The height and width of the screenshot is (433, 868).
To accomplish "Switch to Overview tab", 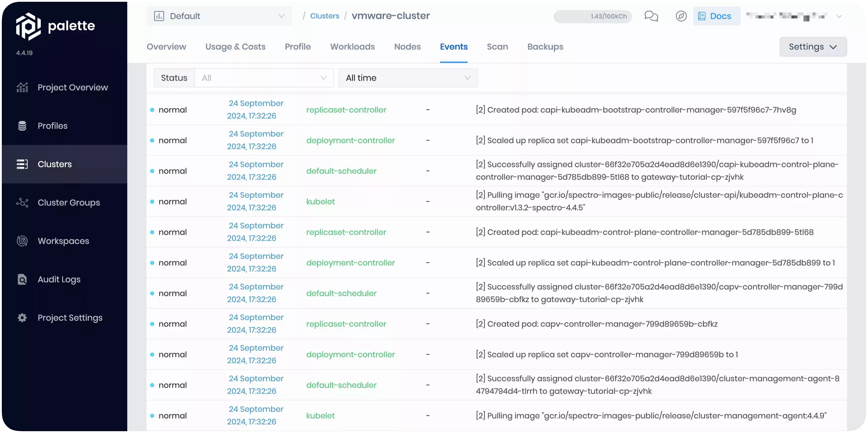I will 166,46.
